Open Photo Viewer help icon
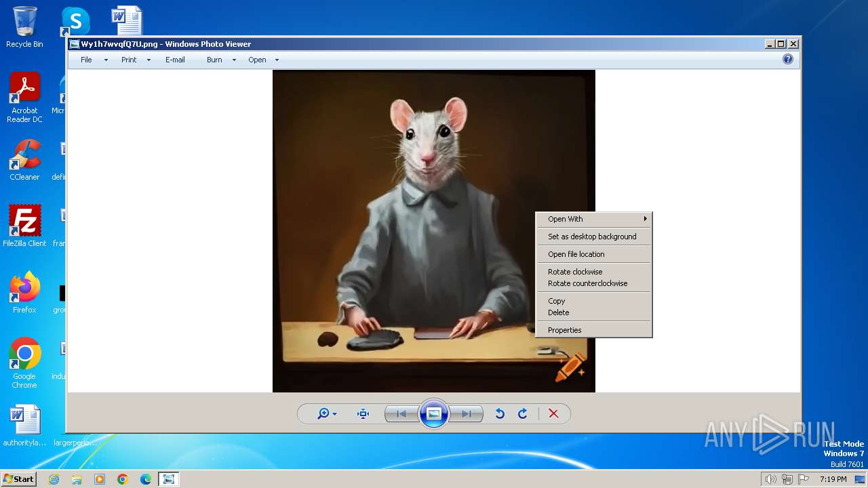The width and height of the screenshot is (868, 488). [x=788, y=59]
